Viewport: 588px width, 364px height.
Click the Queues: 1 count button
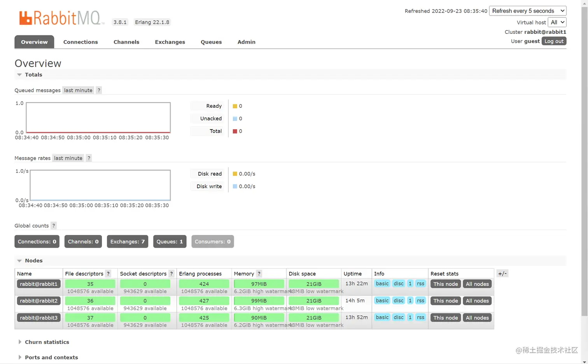(170, 241)
